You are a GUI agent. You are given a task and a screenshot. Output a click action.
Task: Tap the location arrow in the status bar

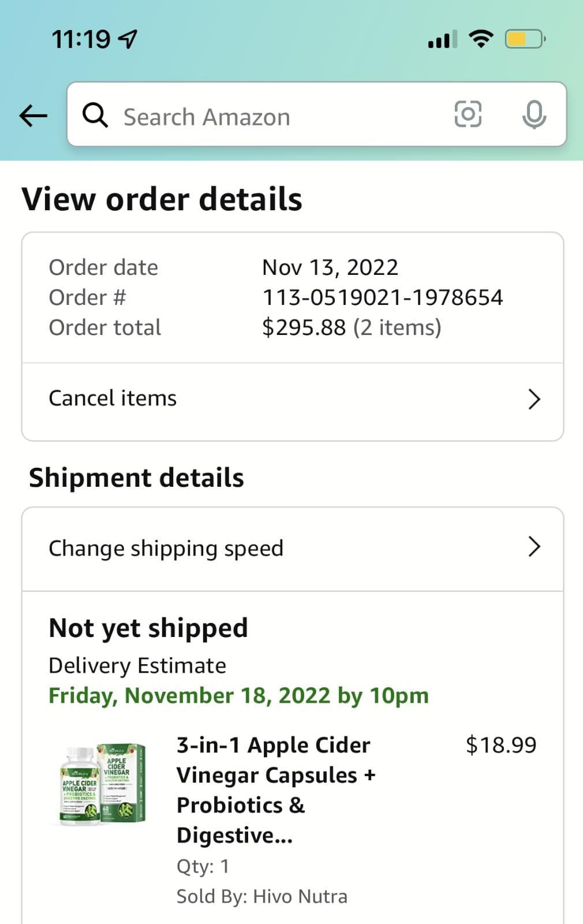128,39
